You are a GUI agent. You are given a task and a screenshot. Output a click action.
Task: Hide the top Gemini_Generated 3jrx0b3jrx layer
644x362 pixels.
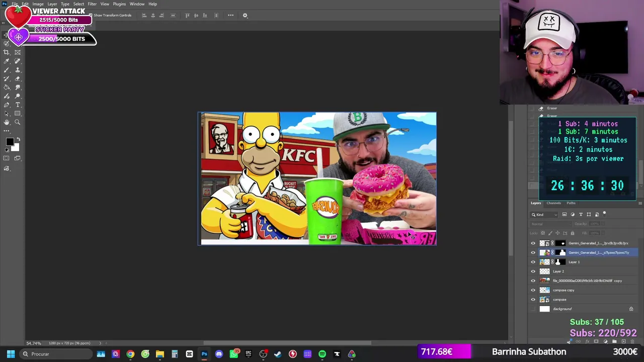[533, 243]
